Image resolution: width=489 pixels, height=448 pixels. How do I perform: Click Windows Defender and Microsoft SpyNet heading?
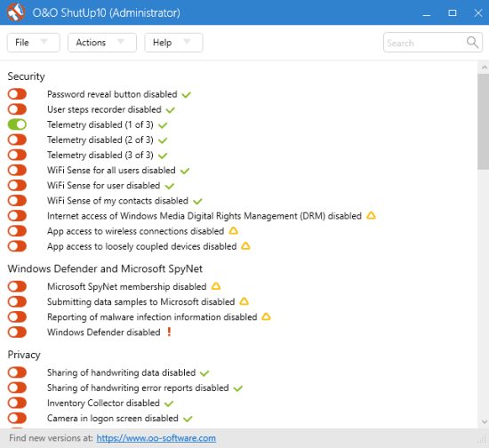pyautogui.click(x=105, y=268)
